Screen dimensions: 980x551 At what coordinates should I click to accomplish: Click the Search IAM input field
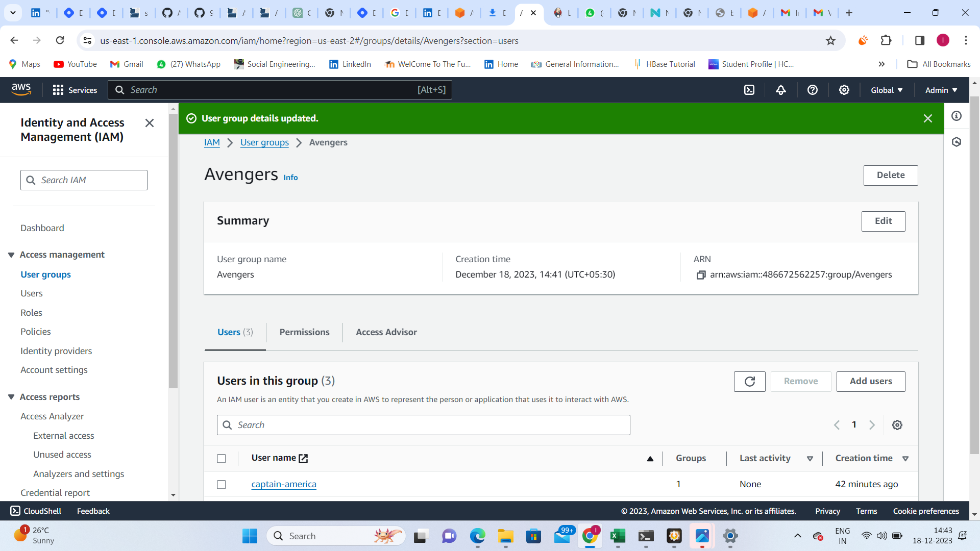pos(84,180)
